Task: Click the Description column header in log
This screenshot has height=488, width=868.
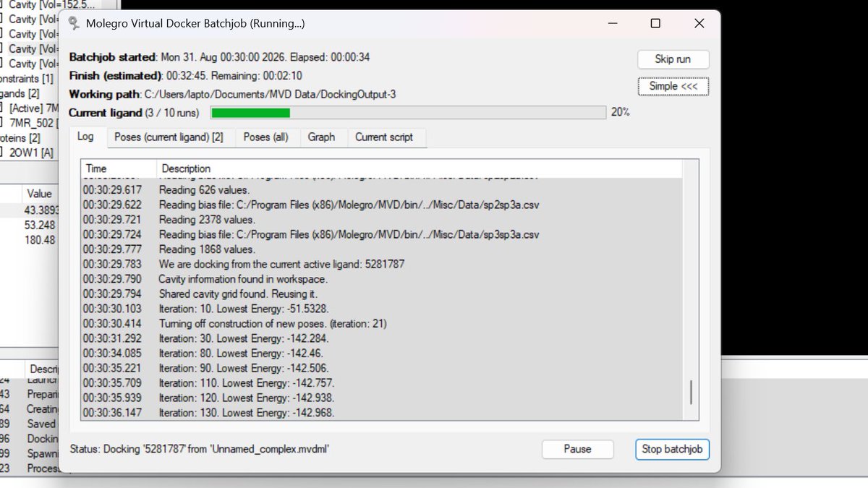Action: point(418,168)
